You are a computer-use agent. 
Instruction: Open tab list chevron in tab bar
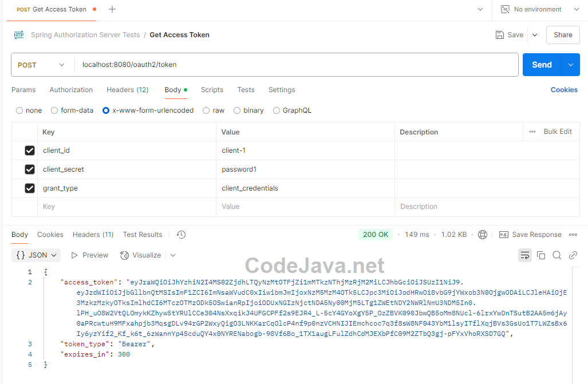480,9
